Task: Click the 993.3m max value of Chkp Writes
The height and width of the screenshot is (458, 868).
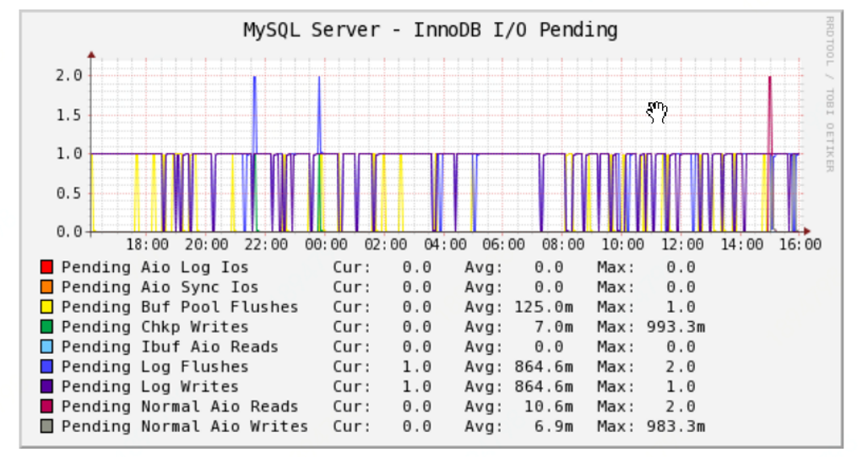Action: pyautogui.click(x=675, y=327)
